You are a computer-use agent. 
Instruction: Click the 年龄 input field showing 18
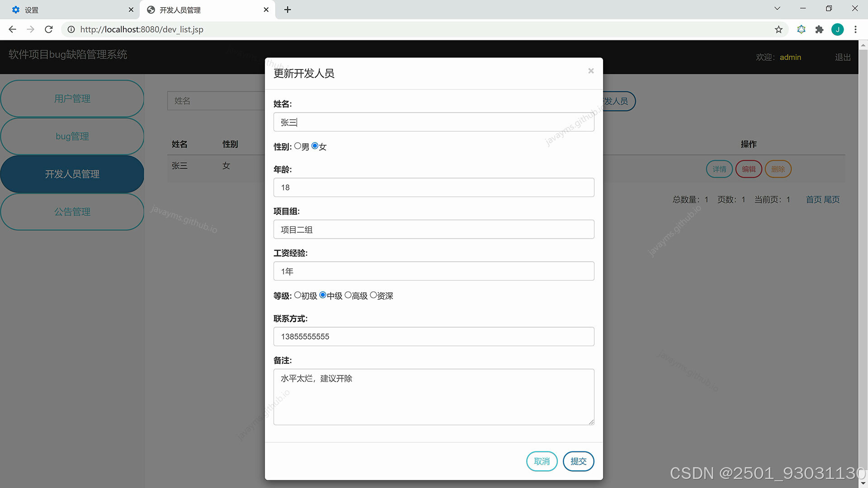[x=434, y=188]
